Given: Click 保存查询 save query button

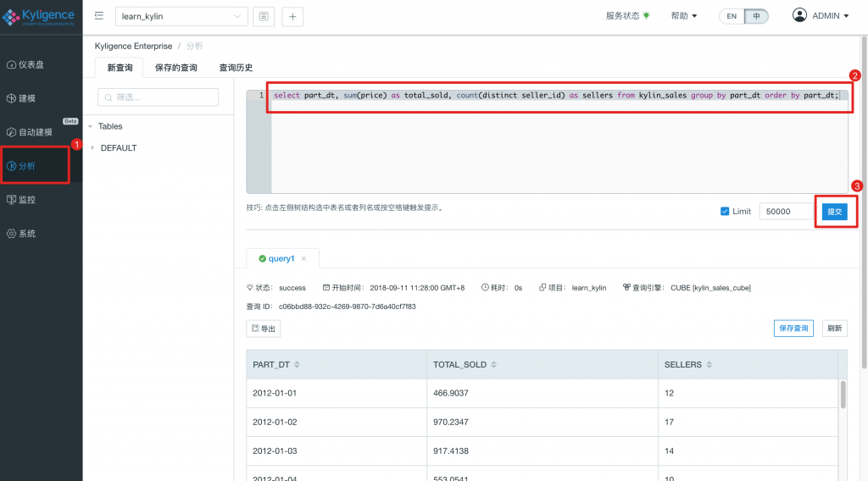Looking at the screenshot, I should [793, 328].
